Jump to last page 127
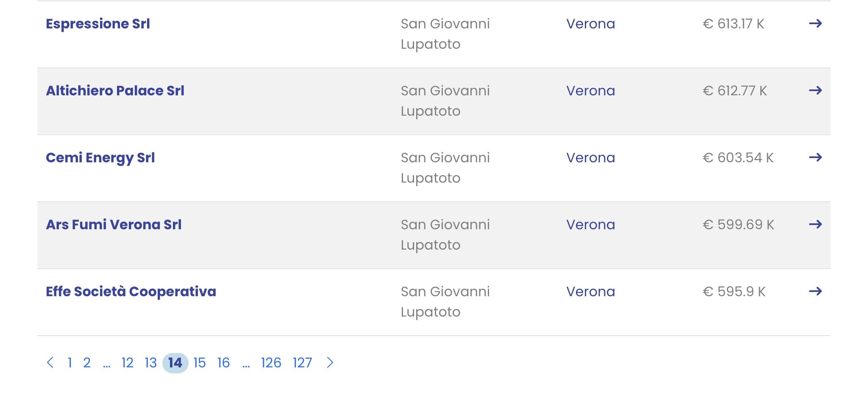Viewport: 868px width, 403px height. click(x=302, y=363)
